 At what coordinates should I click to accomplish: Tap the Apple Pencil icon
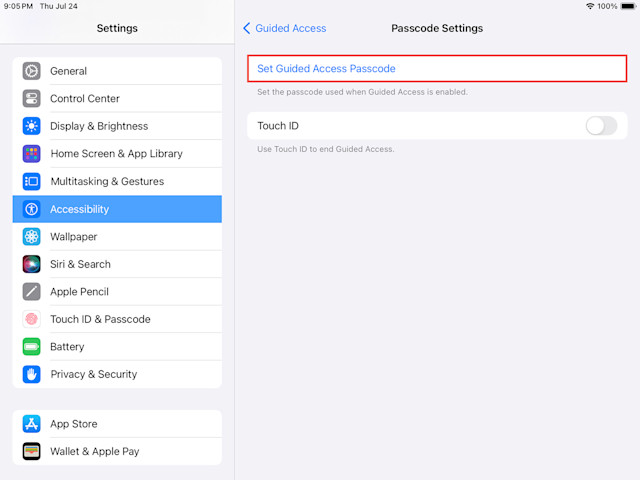[31, 292]
